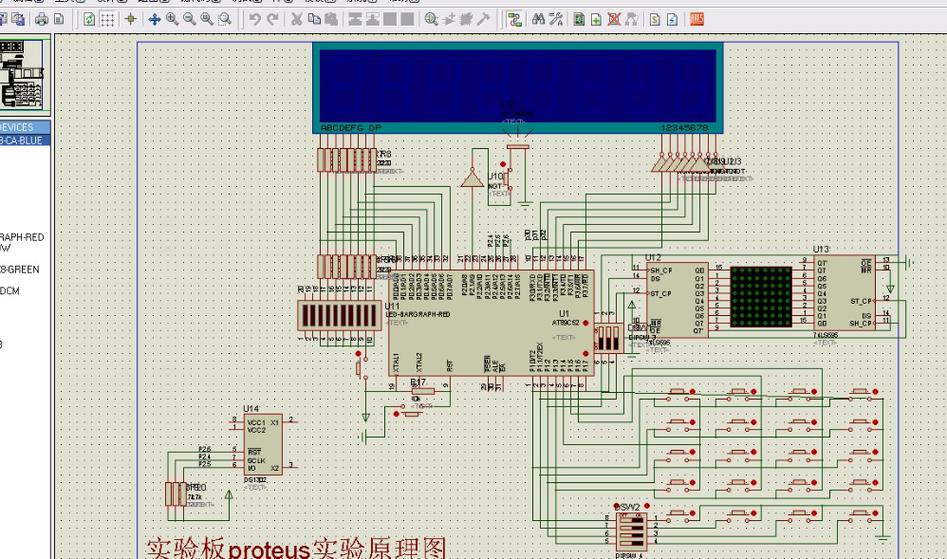Select the U13 shift register chip

pos(845,293)
